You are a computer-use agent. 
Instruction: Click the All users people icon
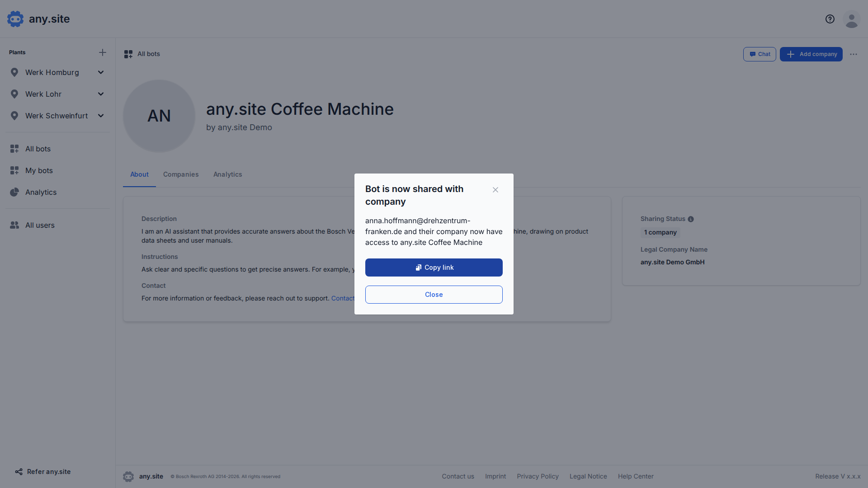pos(14,225)
